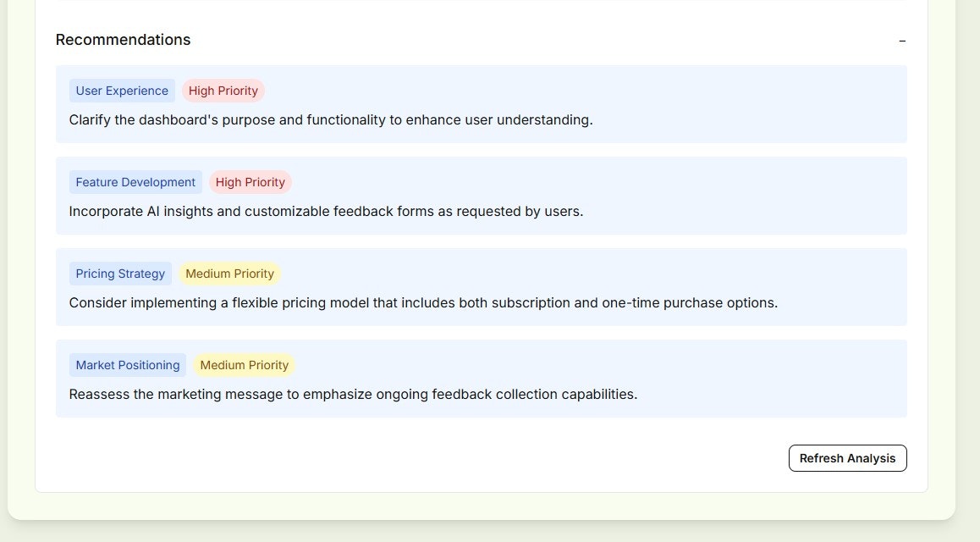Screen dimensions: 980x542
Task: Click the 'Reassess the marketing message' text
Action: (x=353, y=395)
